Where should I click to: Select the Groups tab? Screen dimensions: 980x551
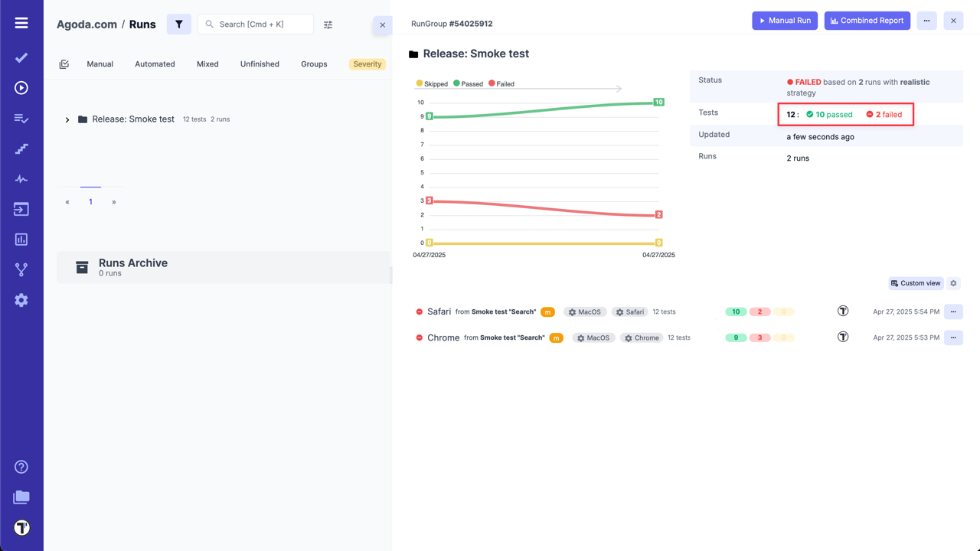tap(314, 64)
